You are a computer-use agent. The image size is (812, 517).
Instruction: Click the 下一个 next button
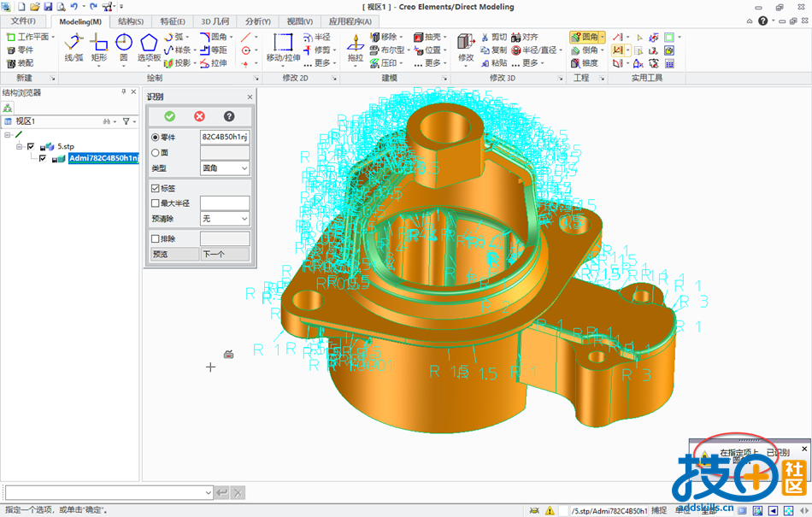[226, 254]
